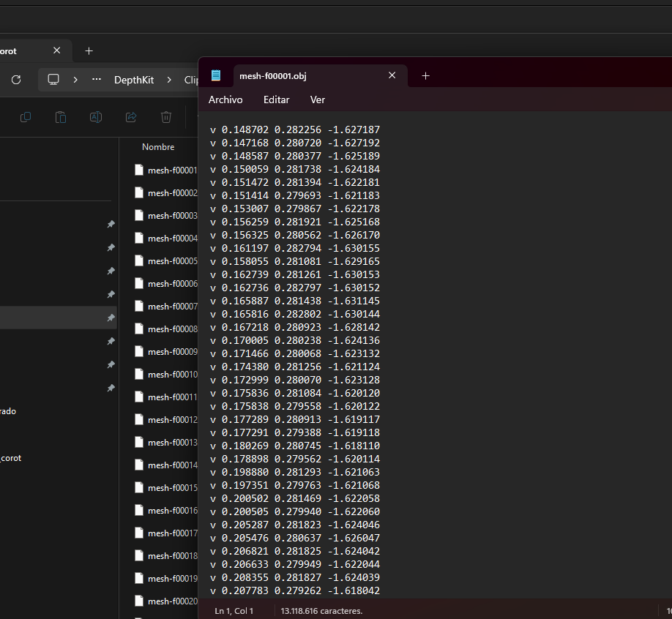
Task: Select the mesh-f00001.obj Notepad tab
Action: tap(306, 75)
